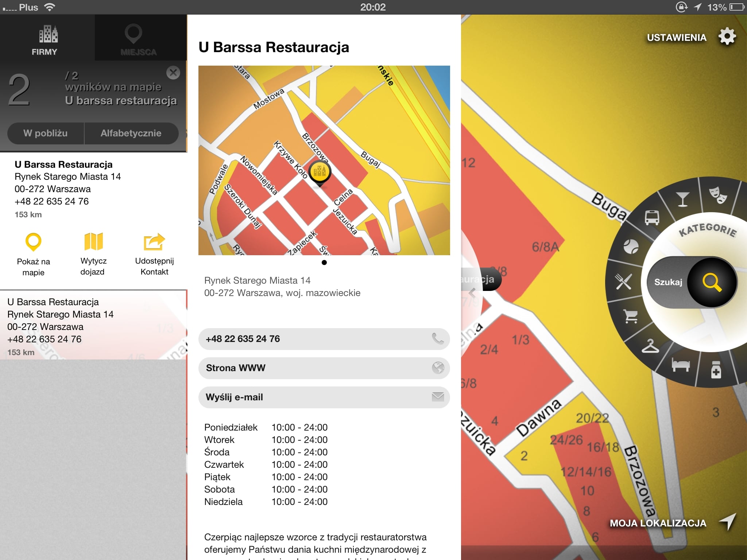Tap the my location arrow icon
This screenshot has width=747, height=560.
coord(728,521)
